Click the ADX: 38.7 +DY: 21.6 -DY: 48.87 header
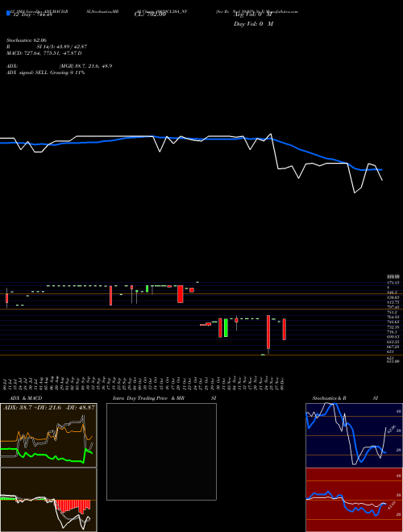Image resolution: width=403 pixels, height=532 pixels. [49, 408]
